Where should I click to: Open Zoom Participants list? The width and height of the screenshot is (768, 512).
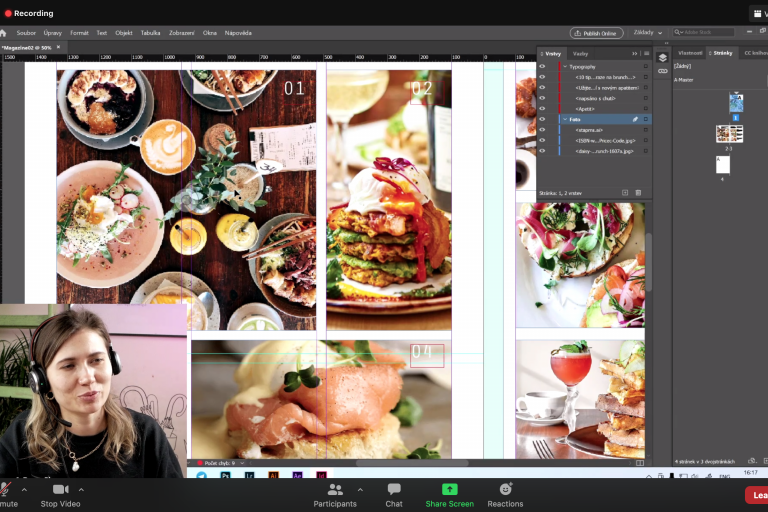coord(335,494)
